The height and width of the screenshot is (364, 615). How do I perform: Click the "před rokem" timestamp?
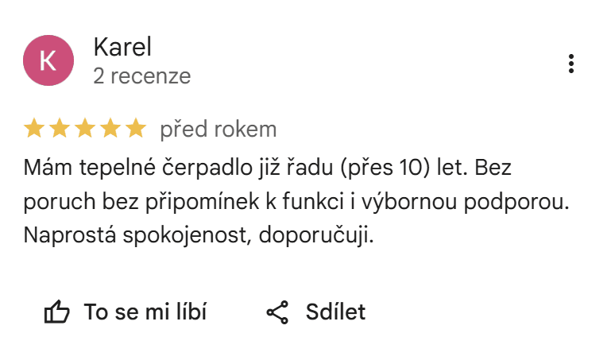pyautogui.click(x=218, y=129)
